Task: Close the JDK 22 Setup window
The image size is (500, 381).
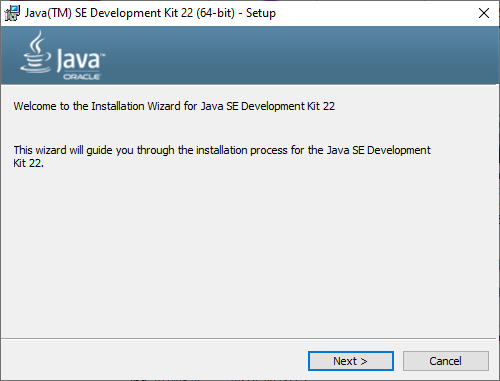Action: (484, 13)
